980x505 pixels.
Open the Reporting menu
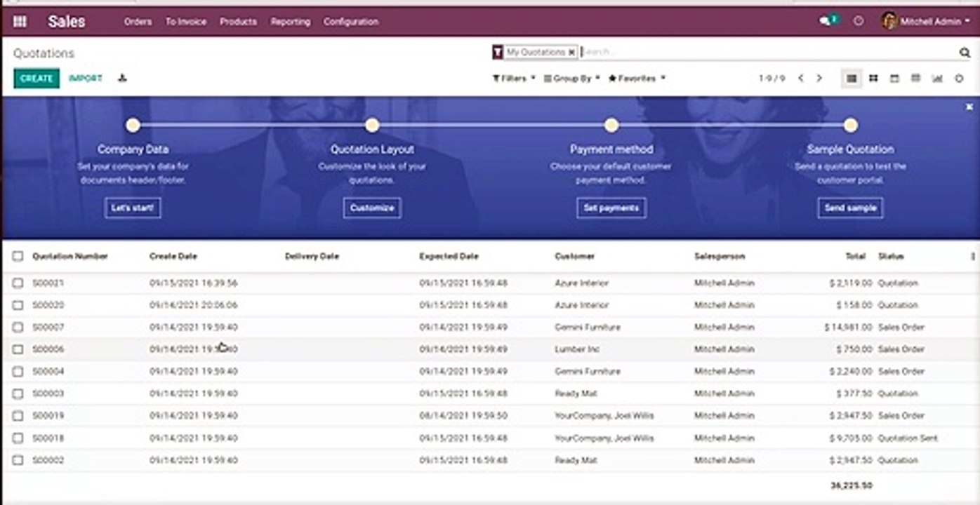[x=291, y=22]
